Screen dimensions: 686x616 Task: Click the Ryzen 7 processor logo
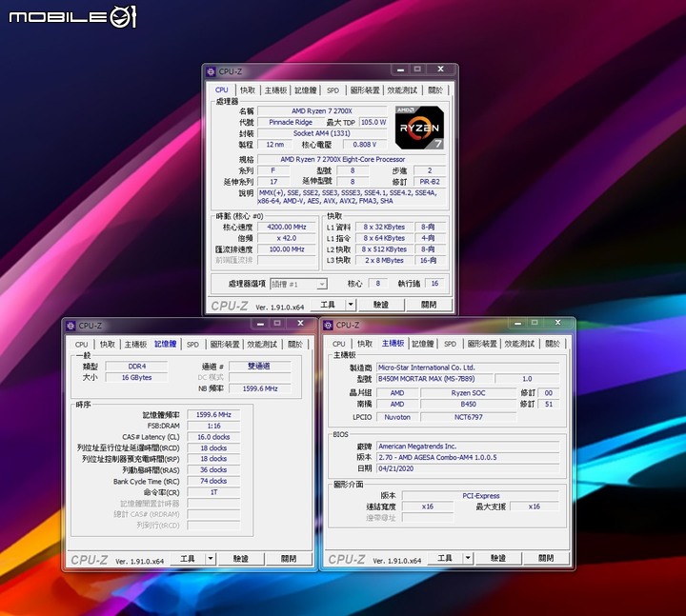pos(419,128)
